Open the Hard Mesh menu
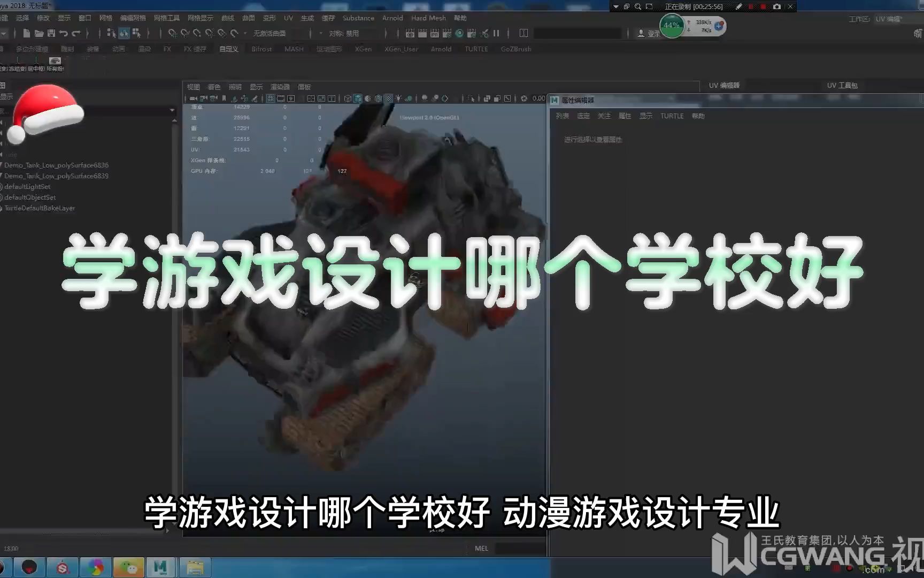The height and width of the screenshot is (578, 924). 428,18
